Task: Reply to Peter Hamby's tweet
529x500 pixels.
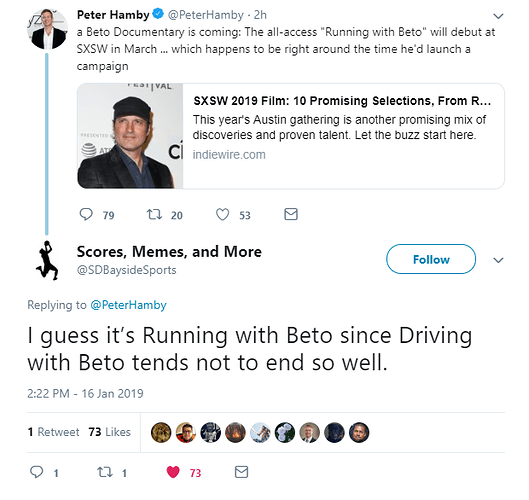Action: coord(86,214)
